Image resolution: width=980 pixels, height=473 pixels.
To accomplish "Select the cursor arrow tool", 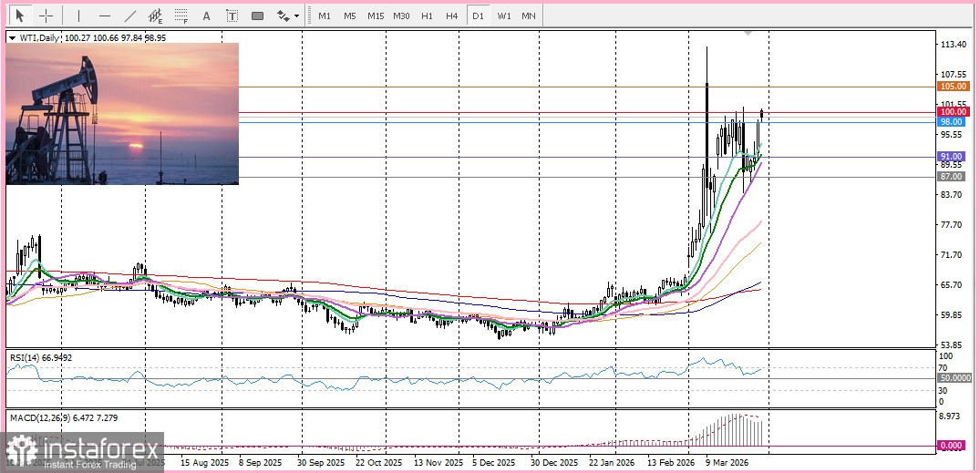I will point(20,15).
